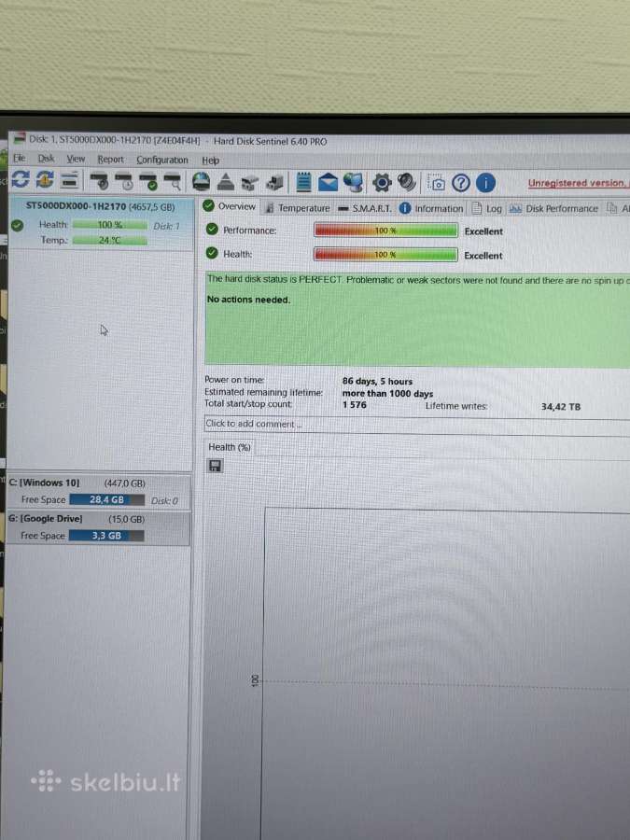Click the blue question mark help icon

coord(461,183)
